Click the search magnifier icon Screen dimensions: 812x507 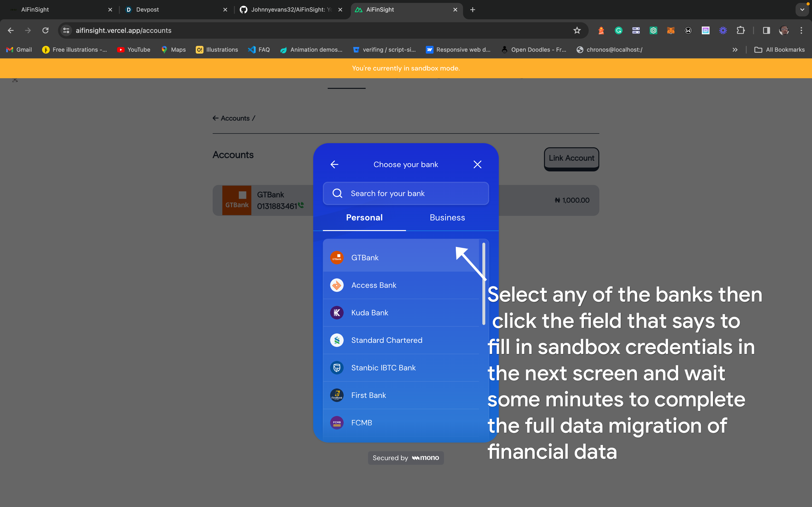tap(337, 193)
